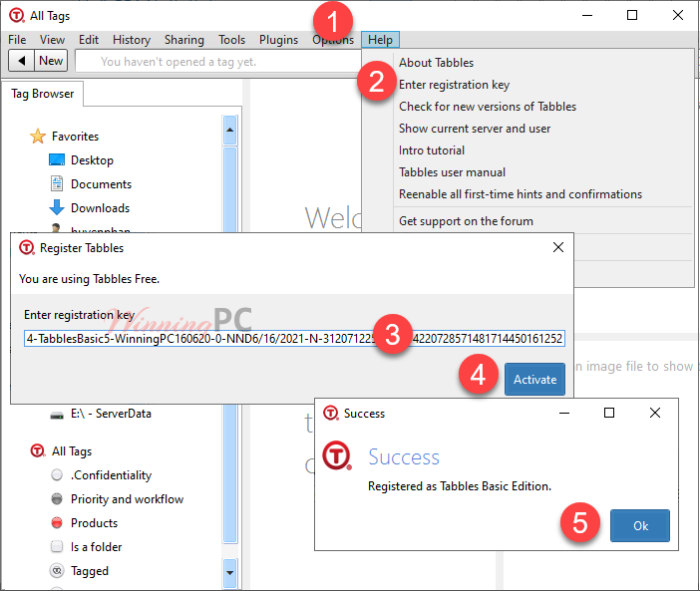The width and height of the screenshot is (700, 591).
Task: Click the Desktop monitor icon
Action: [57, 159]
